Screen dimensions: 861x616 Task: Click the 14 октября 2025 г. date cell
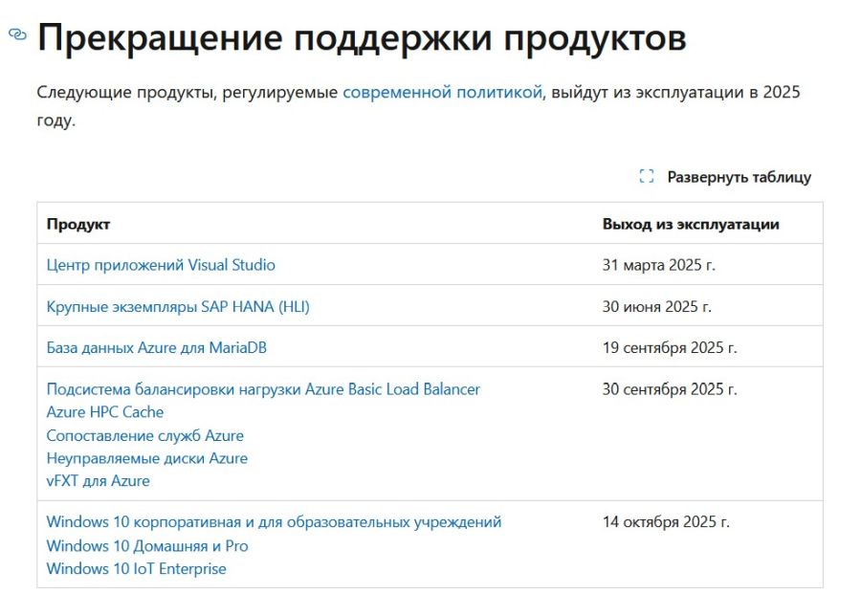(x=666, y=522)
